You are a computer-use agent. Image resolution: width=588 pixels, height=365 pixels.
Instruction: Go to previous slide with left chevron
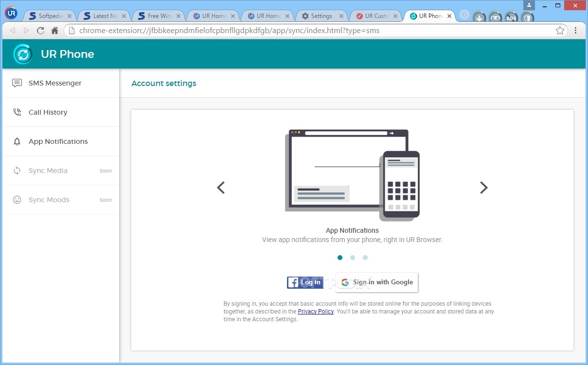(x=221, y=188)
